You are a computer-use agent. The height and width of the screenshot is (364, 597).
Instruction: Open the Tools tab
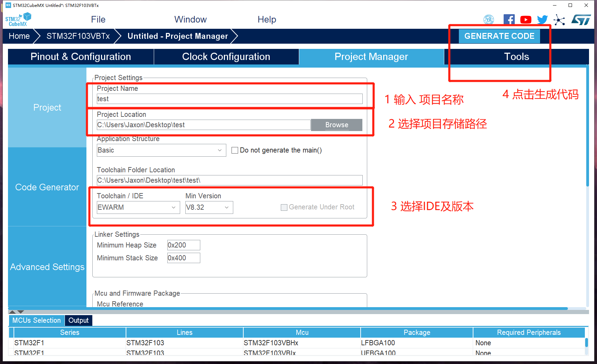click(516, 57)
